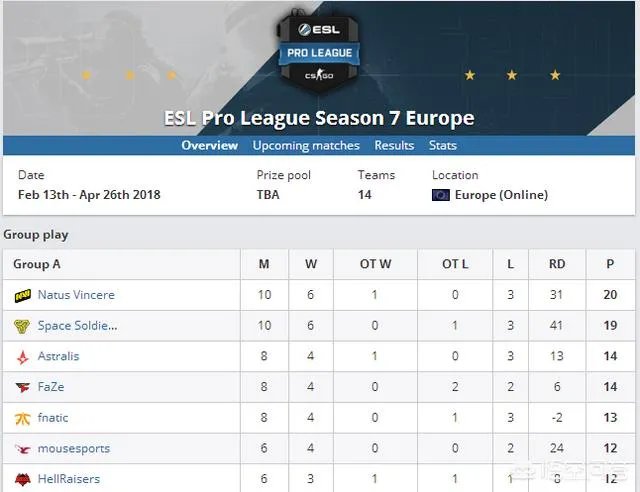Screen dimensions: 640x492
Task: Go to the Results tab
Action: pyautogui.click(x=394, y=146)
